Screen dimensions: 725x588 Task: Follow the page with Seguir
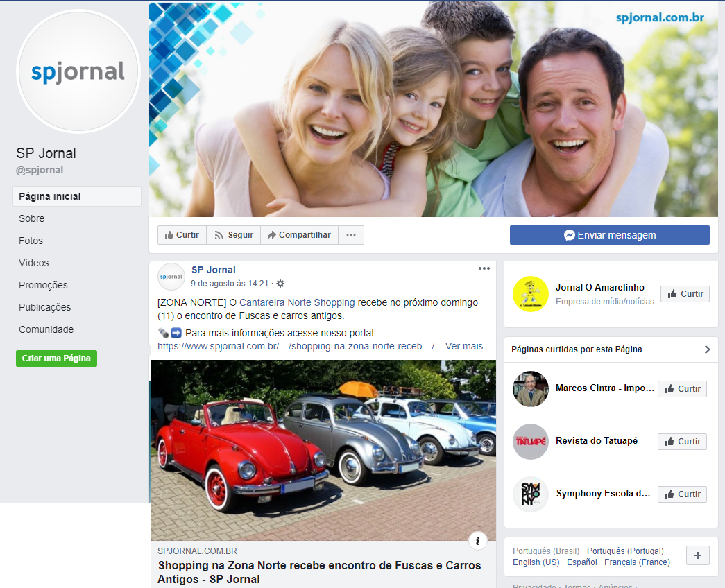pyautogui.click(x=234, y=235)
